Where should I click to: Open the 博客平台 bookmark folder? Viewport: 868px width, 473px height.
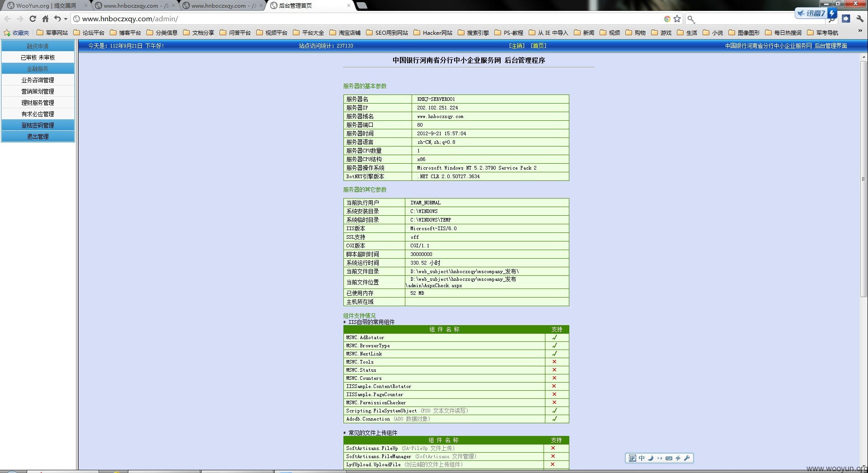[125, 33]
